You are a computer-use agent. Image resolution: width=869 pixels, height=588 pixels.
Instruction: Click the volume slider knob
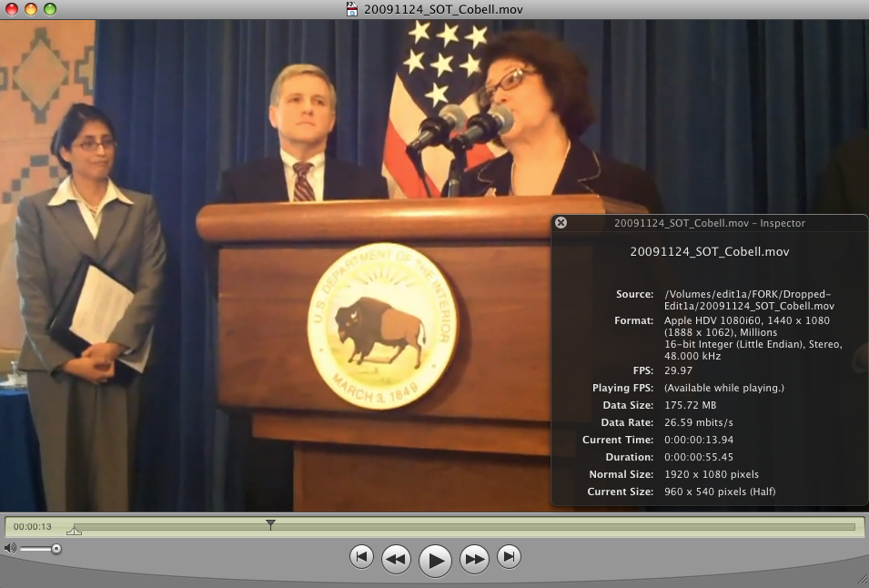pos(56,548)
